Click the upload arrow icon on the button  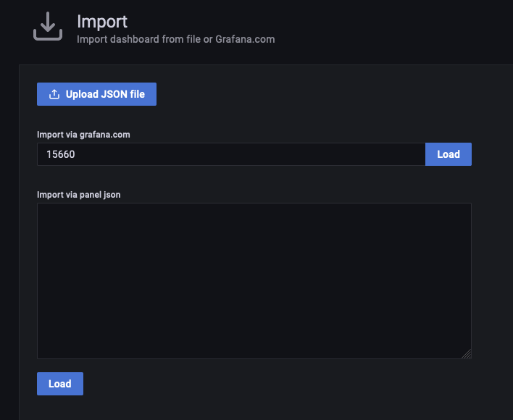(54, 94)
